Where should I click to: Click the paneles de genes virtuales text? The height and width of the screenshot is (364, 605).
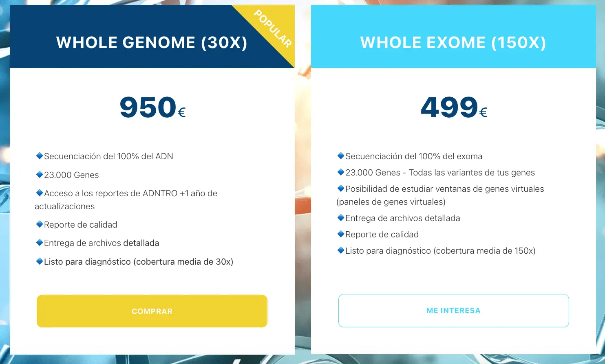click(391, 202)
